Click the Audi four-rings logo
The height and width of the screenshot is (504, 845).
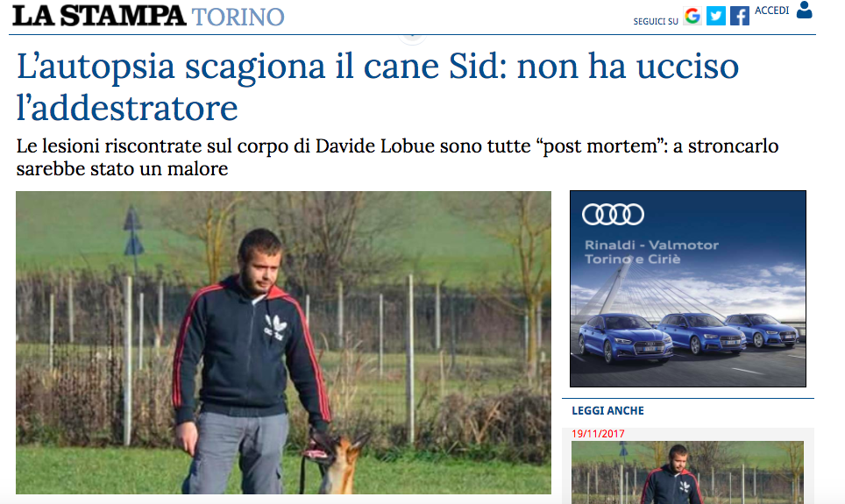pyautogui.click(x=613, y=214)
